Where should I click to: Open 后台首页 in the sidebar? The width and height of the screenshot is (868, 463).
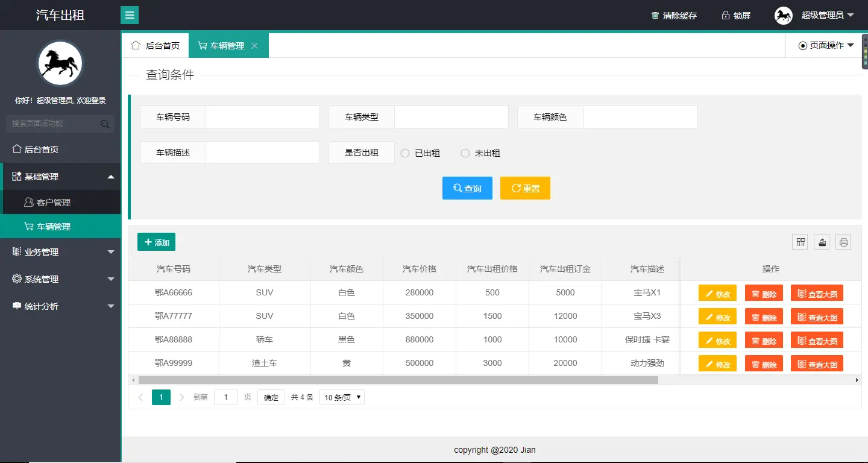click(60, 150)
